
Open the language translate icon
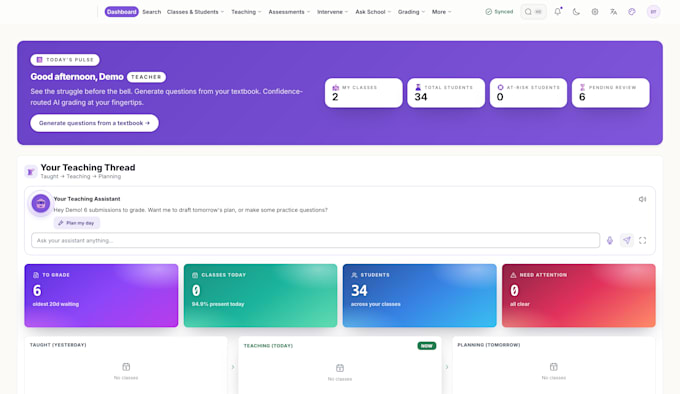coord(613,12)
